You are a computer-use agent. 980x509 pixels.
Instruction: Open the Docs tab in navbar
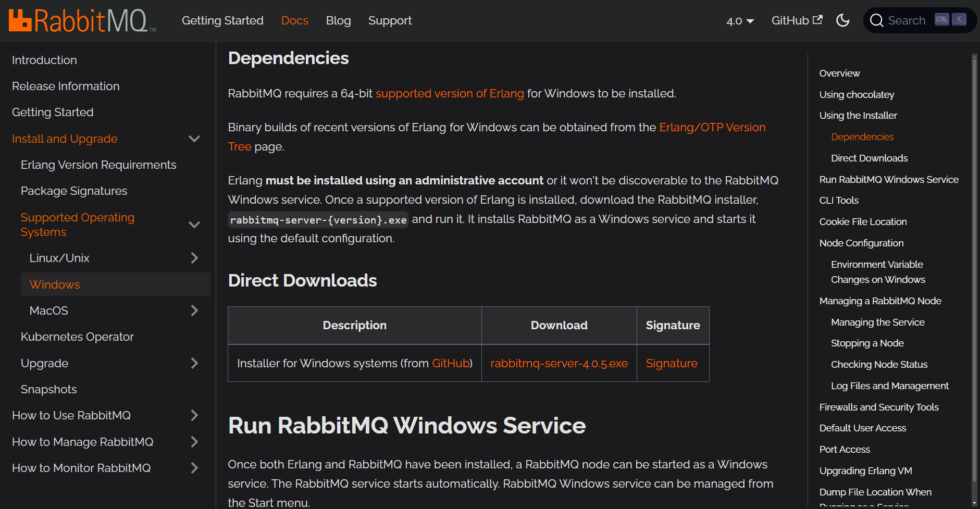(295, 20)
